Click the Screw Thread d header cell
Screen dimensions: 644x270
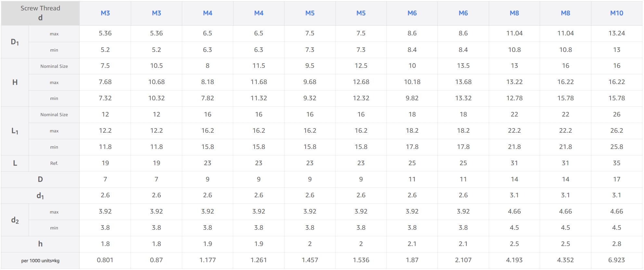pos(40,13)
